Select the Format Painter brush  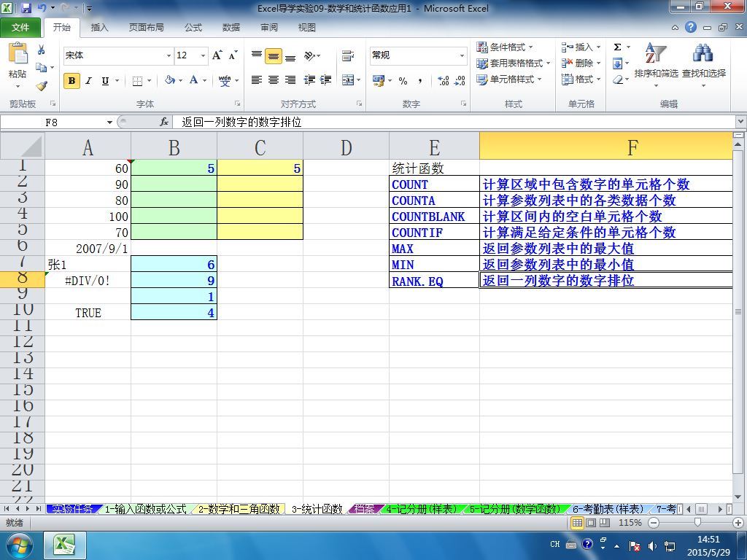(x=42, y=85)
